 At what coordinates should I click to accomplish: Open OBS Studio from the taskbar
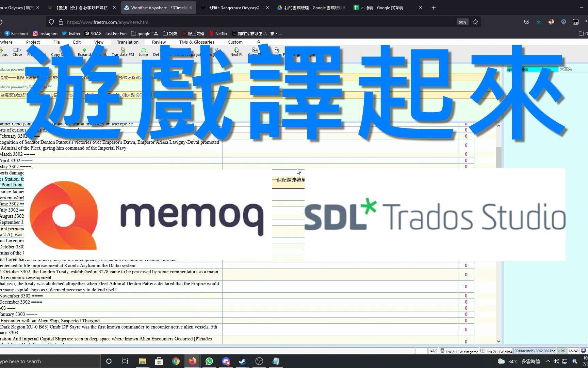coord(259,361)
